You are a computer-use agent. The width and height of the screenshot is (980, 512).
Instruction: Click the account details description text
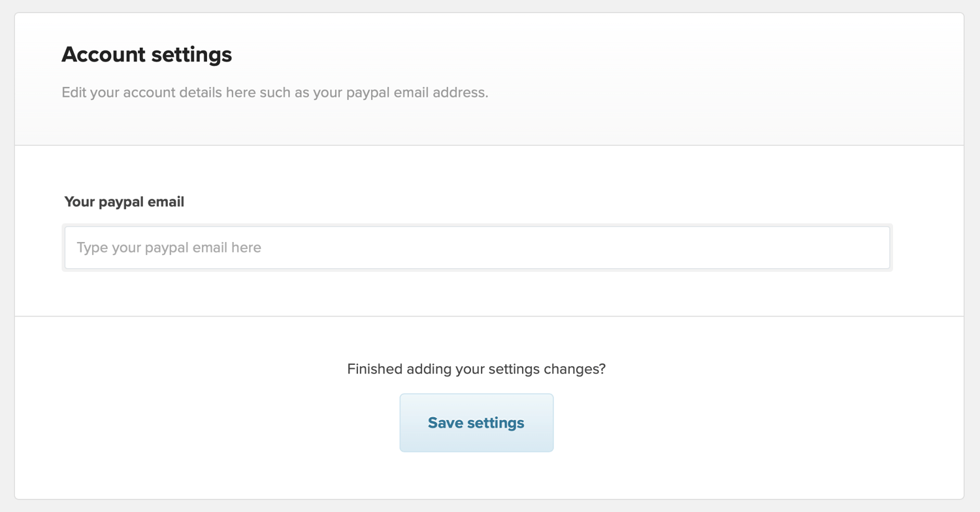tap(274, 93)
